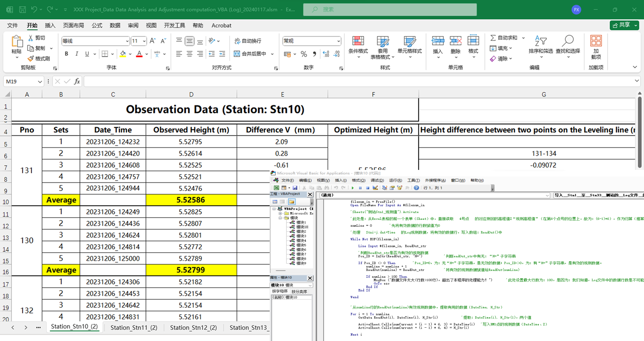Collapse the 模块 folder in project tree
Viewport: 644px width, 341px height.
point(281,218)
